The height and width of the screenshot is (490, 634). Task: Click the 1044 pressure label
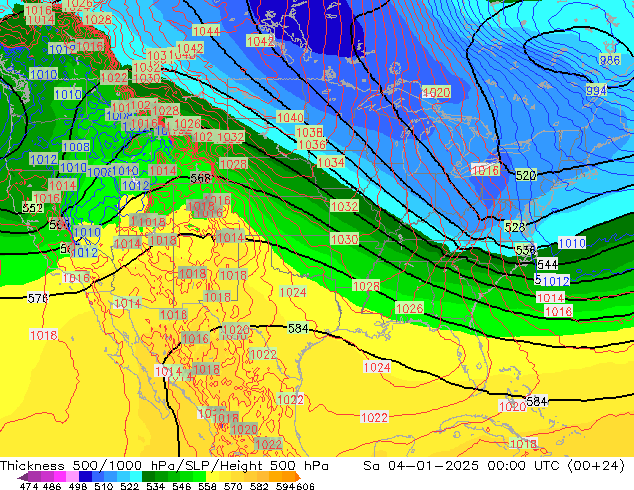point(206,31)
